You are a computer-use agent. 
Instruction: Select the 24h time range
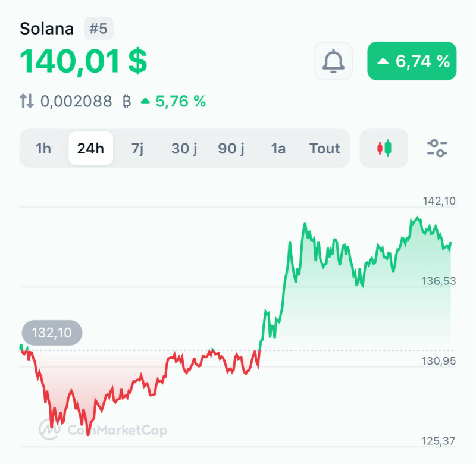90,148
